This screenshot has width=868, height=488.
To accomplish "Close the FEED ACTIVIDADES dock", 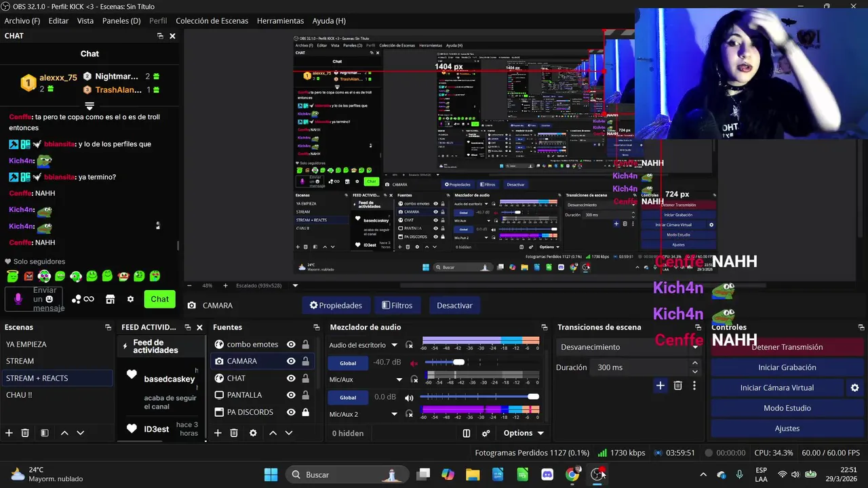I will tap(199, 327).
